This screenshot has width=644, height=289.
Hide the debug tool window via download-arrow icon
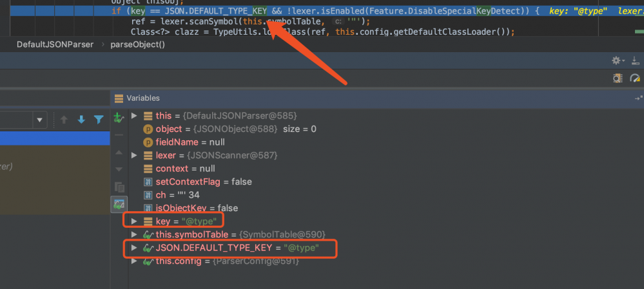pyautogui.click(x=636, y=61)
